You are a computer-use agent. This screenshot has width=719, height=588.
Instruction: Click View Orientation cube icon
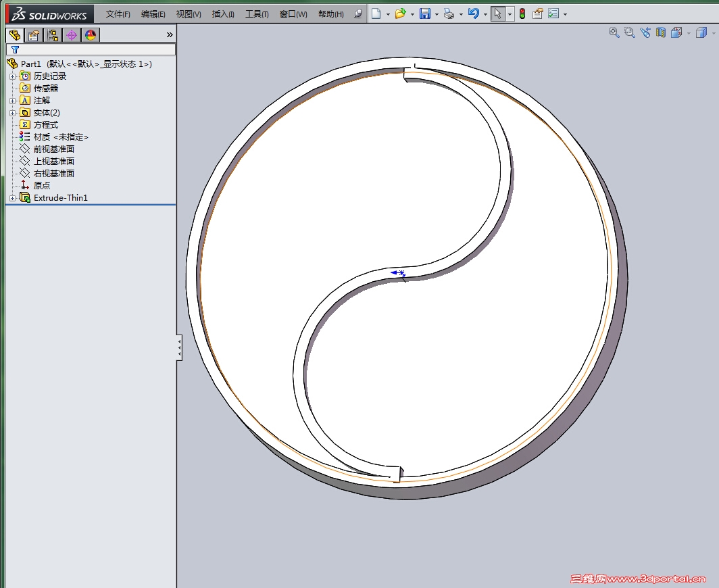click(x=676, y=32)
